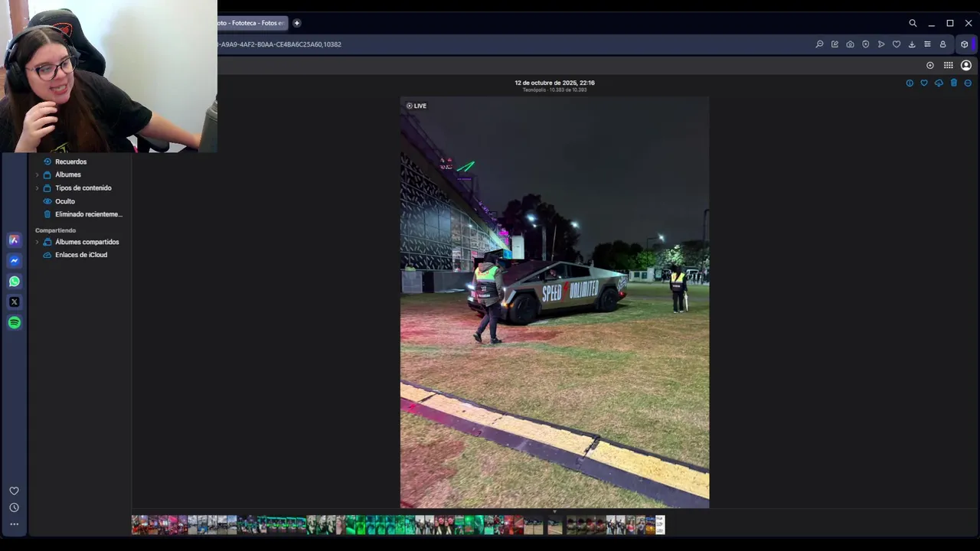Toggle the LIVE photo badge
The width and height of the screenshot is (980, 551).
tap(416, 106)
